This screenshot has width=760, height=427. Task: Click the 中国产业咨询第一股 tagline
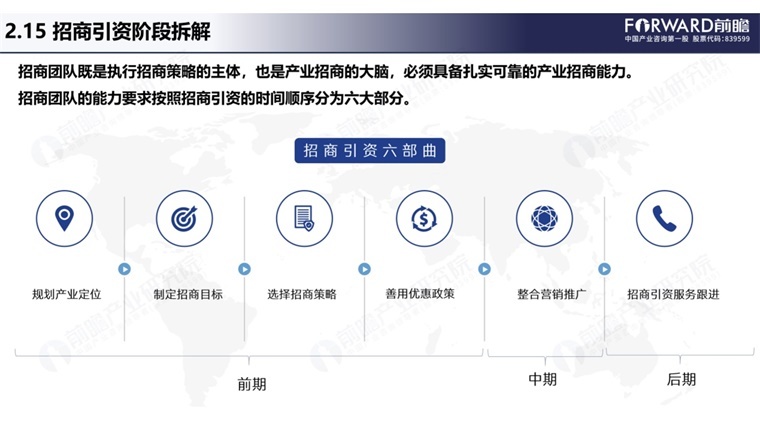656,39
